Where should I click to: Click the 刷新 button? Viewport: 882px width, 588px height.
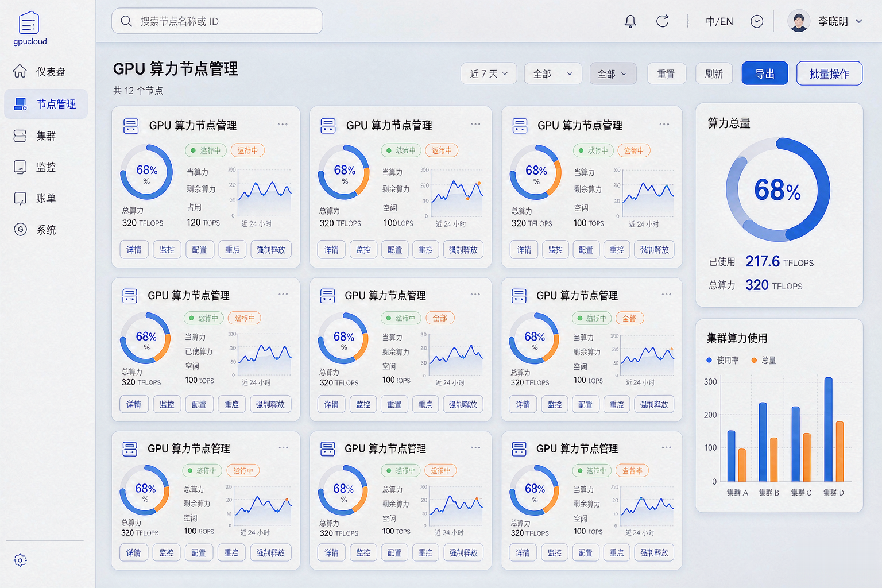click(714, 73)
